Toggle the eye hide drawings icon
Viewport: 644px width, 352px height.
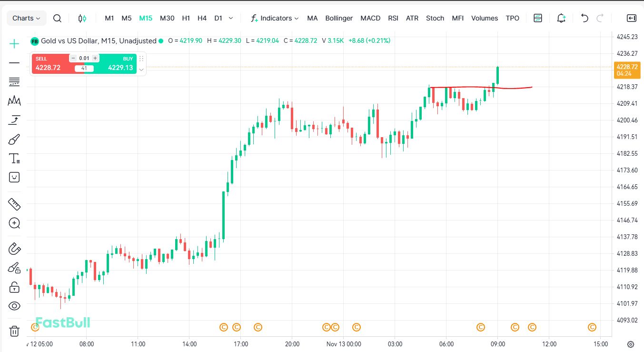(14, 306)
